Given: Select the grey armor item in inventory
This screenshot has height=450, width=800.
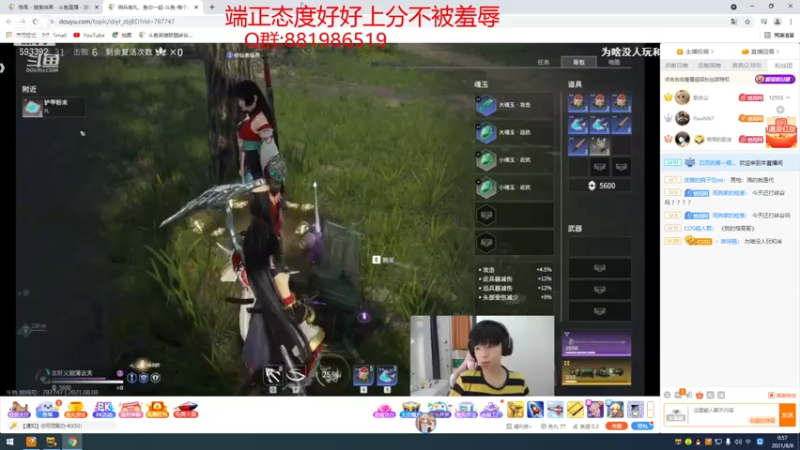Looking at the screenshot, I should point(599,146).
